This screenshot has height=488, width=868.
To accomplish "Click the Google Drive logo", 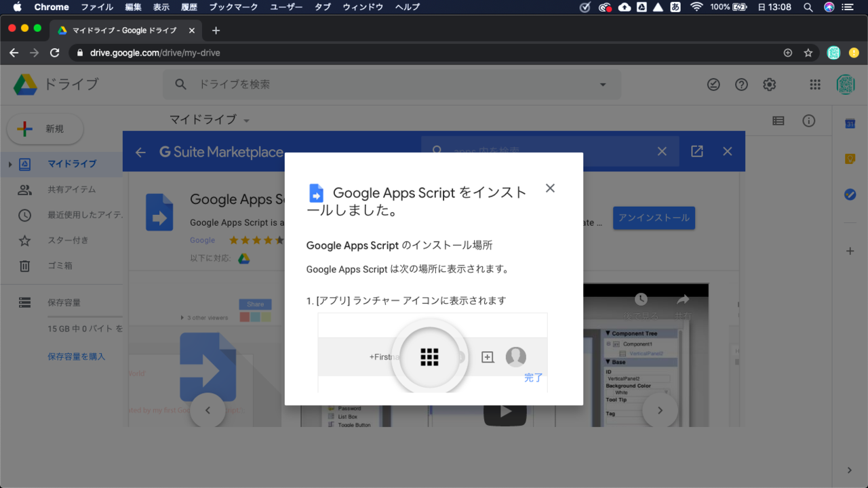I will point(26,85).
